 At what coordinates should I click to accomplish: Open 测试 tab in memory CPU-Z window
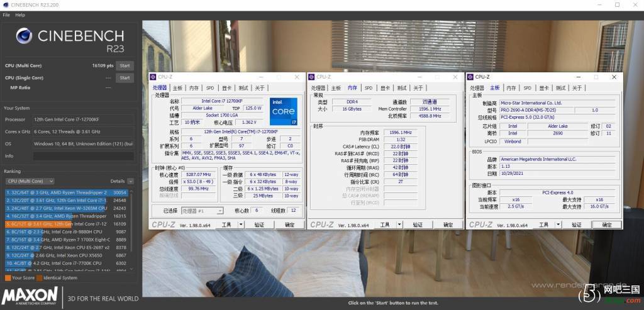(402, 88)
